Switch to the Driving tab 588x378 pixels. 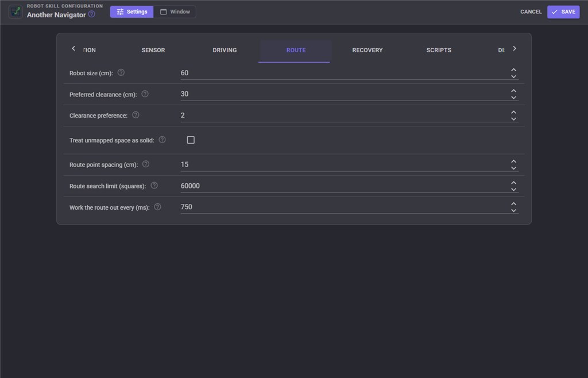[x=225, y=50]
